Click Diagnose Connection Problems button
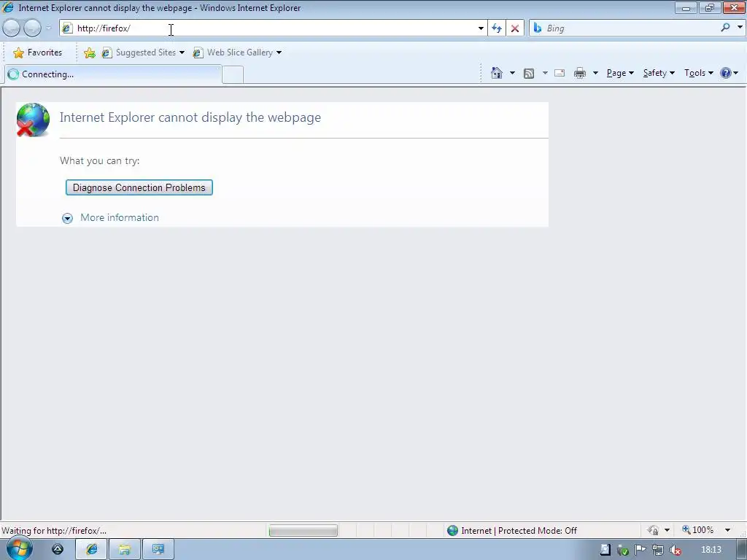Viewport: 747px width, 560px height. (139, 187)
